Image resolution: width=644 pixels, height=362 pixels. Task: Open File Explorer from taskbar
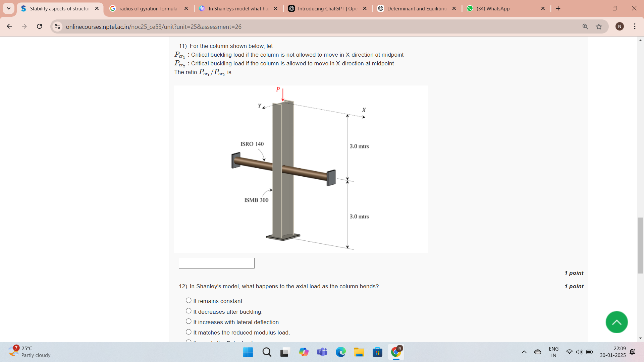(x=359, y=352)
